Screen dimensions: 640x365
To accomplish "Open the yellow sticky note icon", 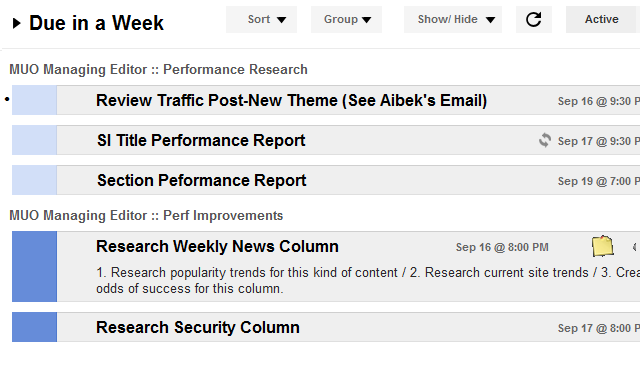I will [602, 246].
